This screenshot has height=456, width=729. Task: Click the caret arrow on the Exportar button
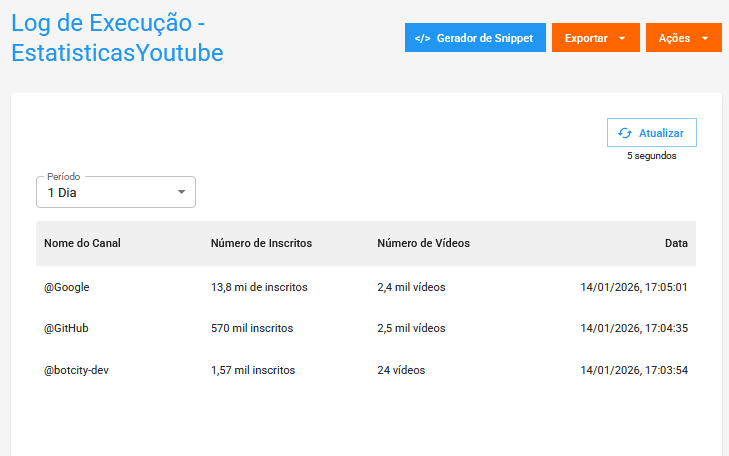(x=622, y=38)
